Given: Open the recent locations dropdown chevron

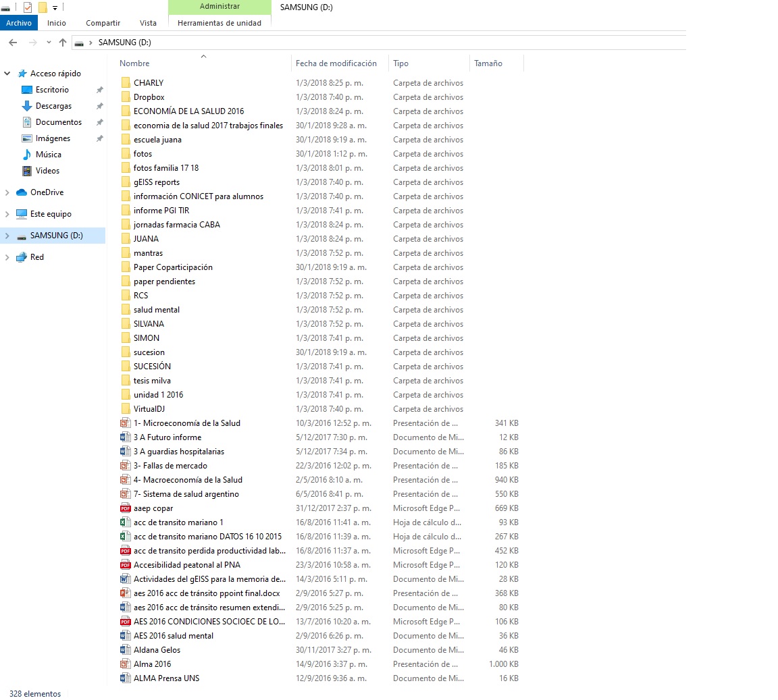Looking at the screenshot, I should point(49,43).
